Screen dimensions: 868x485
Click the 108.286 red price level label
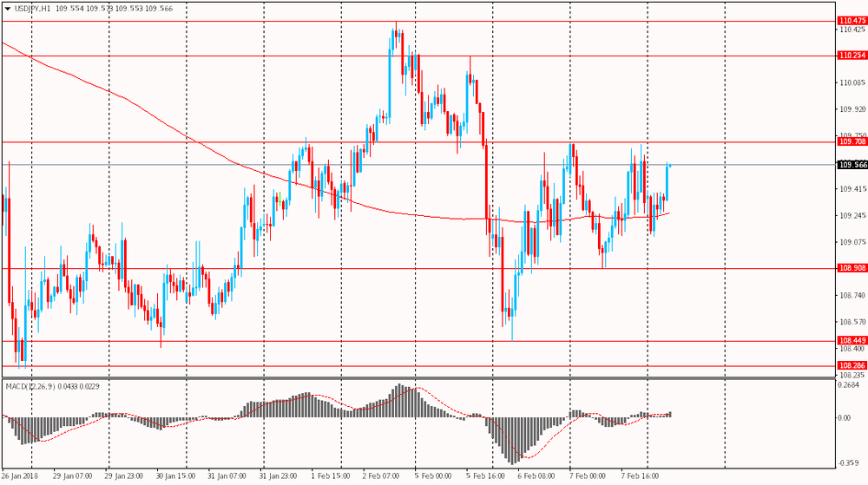tap(852, 365)
